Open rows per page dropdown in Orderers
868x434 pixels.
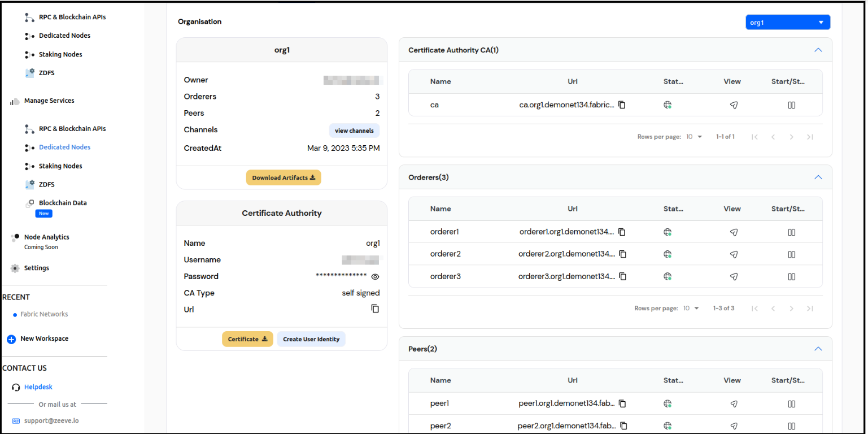[691, 309]
